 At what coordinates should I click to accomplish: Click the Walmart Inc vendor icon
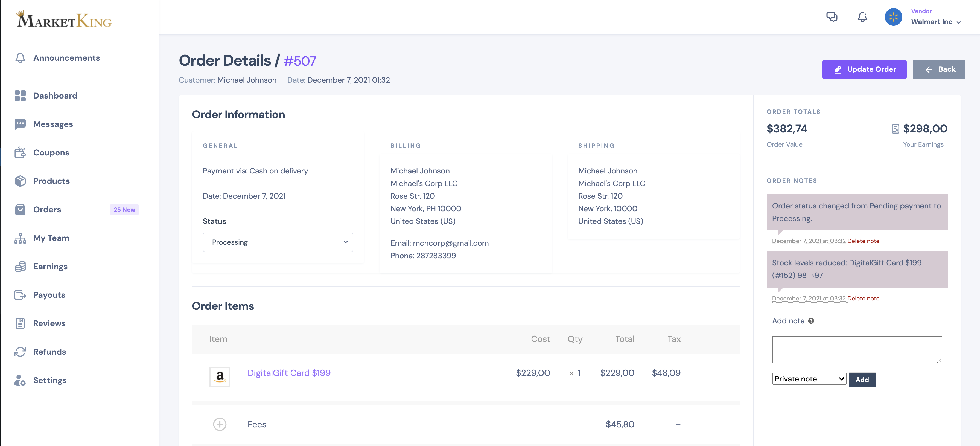pyautogui.click(x=894, y=17)
